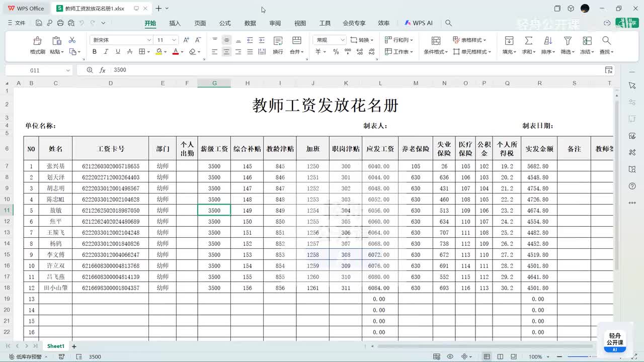This screenshot has height=362, width=644.
Task: Click the Sort (排序) icon
Action: coord(548,41)
